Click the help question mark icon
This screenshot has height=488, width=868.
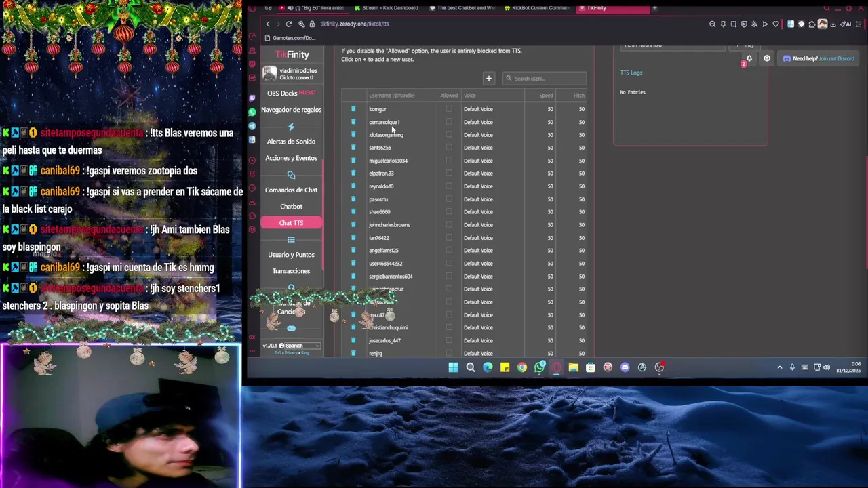tap(767, 58)
